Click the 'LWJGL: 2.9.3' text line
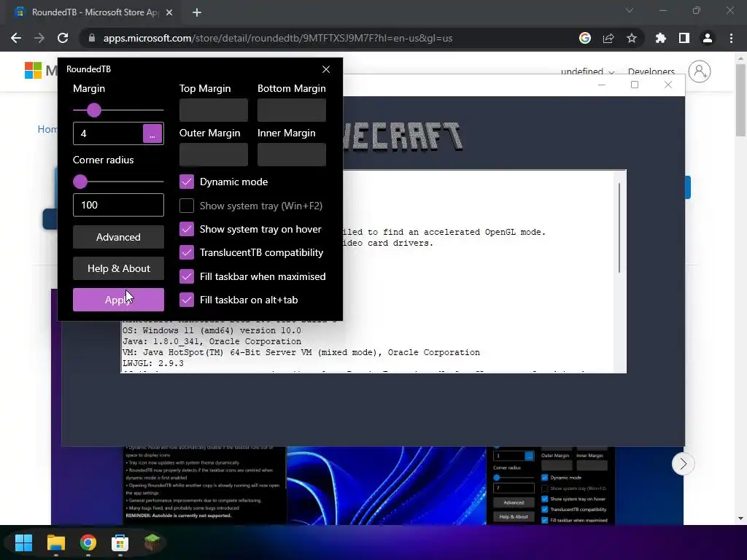The width and height of the screenshot is (747, 560). [x=153, y=363]
